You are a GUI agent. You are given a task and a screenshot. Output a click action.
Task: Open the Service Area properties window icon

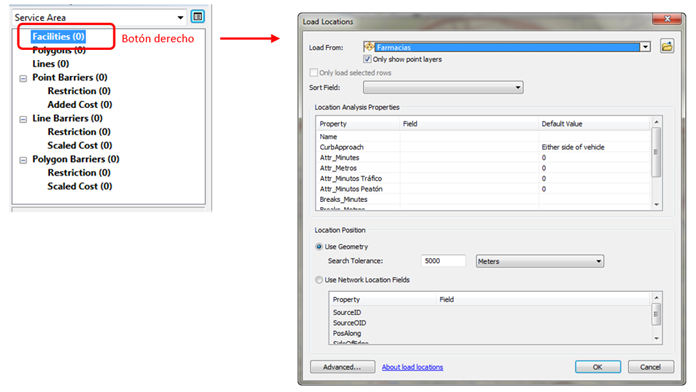pyautogui.click(x=198, y=17)
